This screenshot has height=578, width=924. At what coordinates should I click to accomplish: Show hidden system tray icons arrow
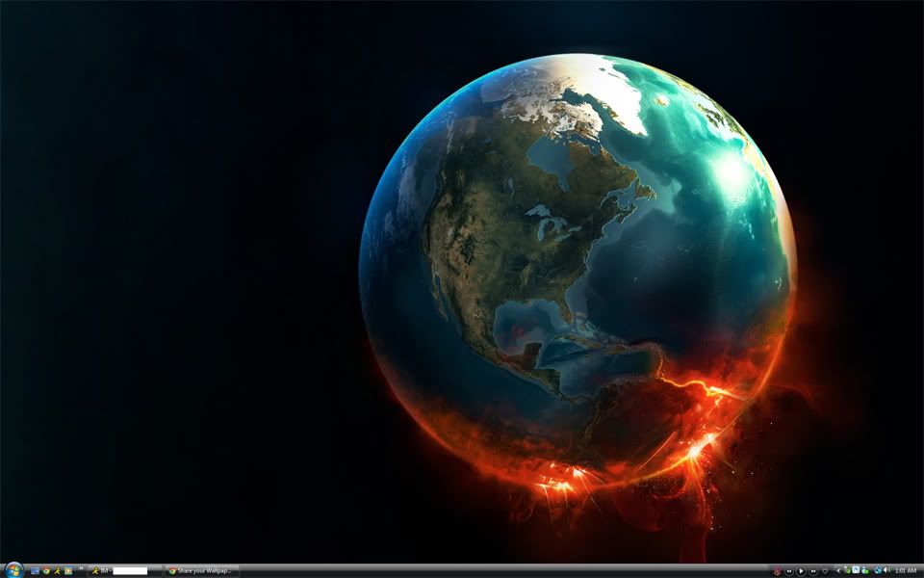pyautogui.click(x=838, y=570)
